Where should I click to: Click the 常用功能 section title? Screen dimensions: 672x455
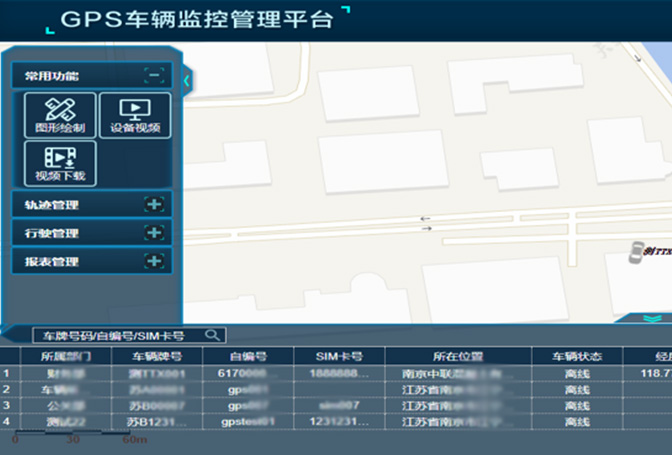52,75
